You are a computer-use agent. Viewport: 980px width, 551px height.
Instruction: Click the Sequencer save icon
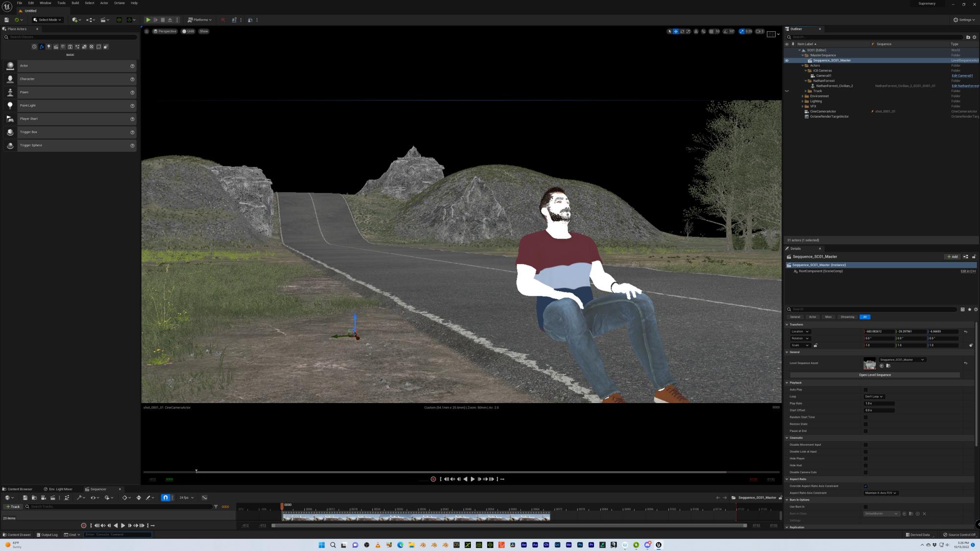[x=25, y=498]
